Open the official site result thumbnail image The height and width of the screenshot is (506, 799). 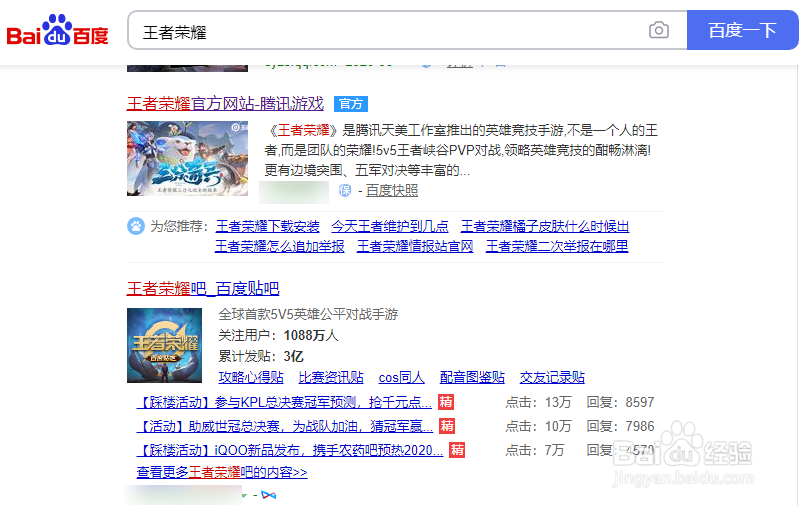(187, 158)
